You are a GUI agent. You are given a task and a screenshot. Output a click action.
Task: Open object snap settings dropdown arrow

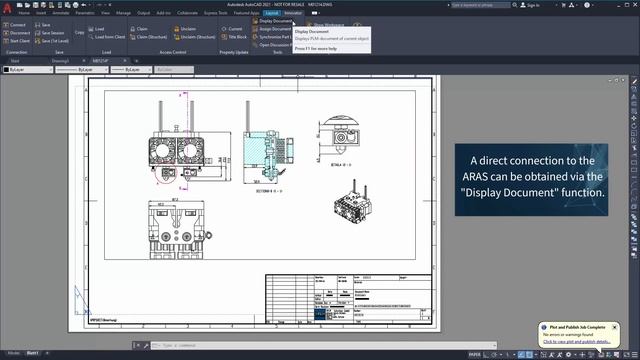pos(536,354)
